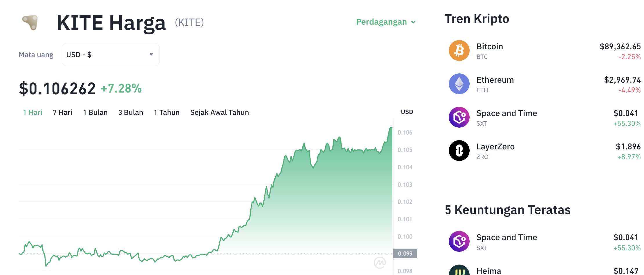Click the 0.099 price marker on axis
Image resolution: width=644 pixels, height=275 pixels.
coord(405,254)
